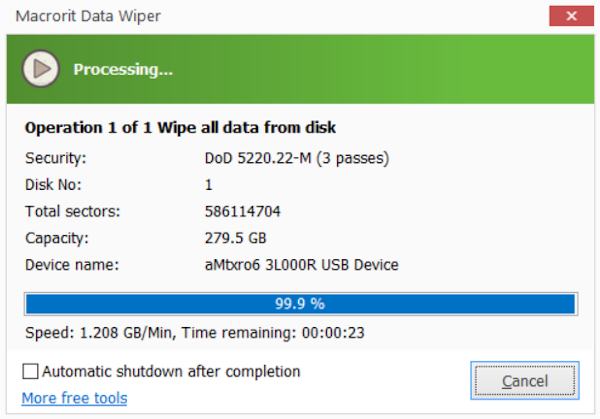Click the Processing... status text
Image resolution: width=600 pixels, height=419 pixels.
click(x=123, y=70)
